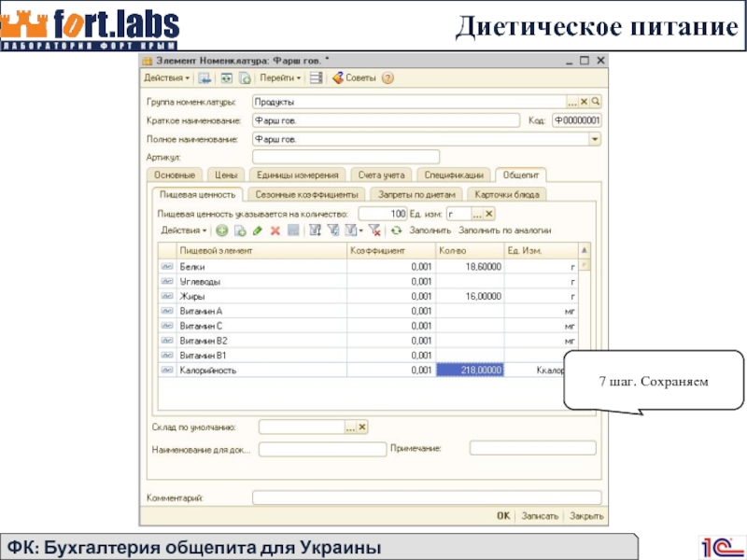
Task: Clear the Группа номенклатуры field with X
Action: click(584, 102)
